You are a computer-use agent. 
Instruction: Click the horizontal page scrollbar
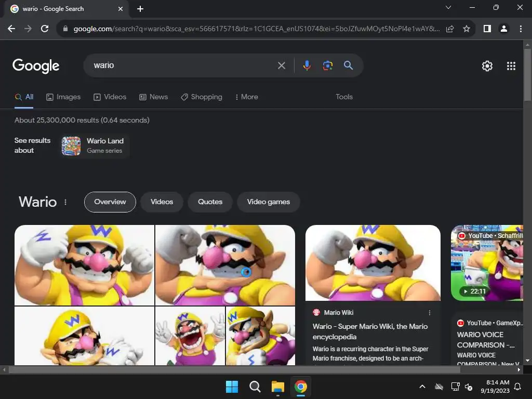pos(234,370)
